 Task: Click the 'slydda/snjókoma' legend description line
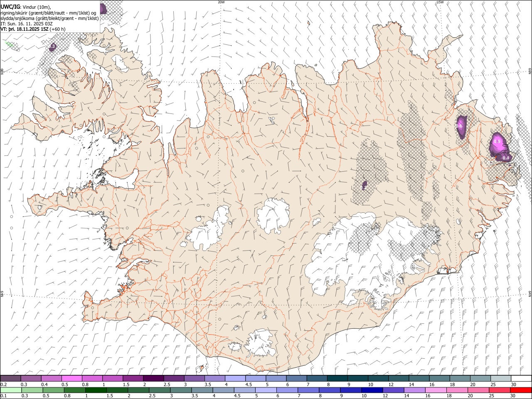click(x=49, y=18)
